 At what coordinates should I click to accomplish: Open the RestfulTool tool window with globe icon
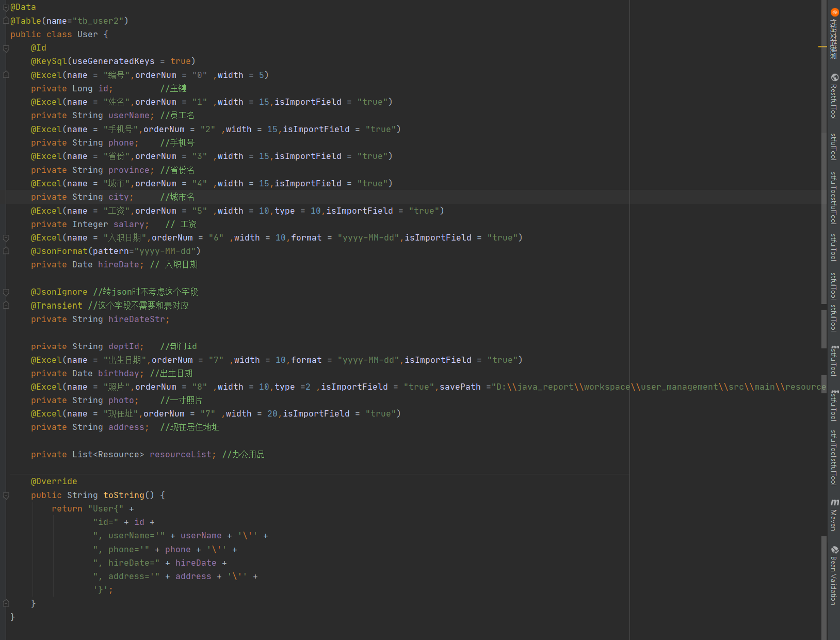click(833, 97)
